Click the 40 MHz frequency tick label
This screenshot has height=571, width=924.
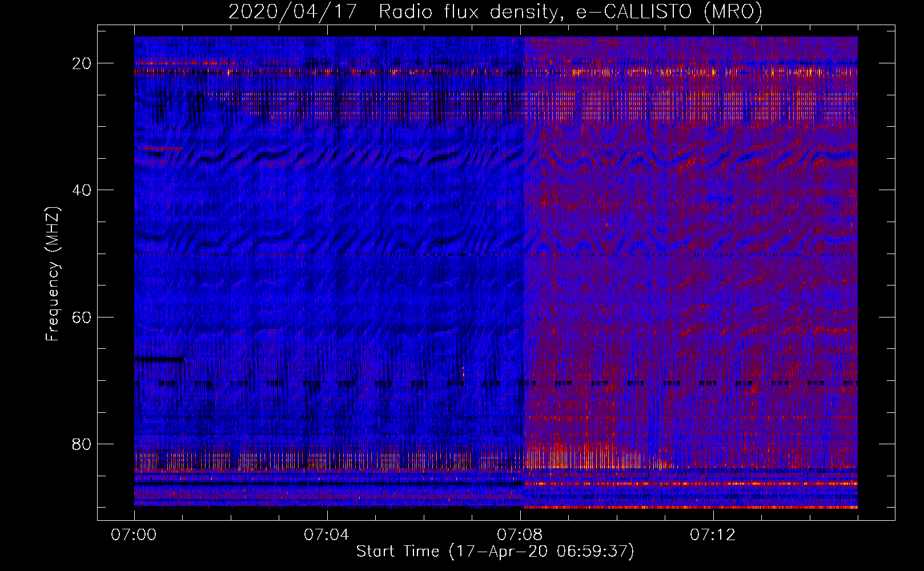tap(82, 190)
